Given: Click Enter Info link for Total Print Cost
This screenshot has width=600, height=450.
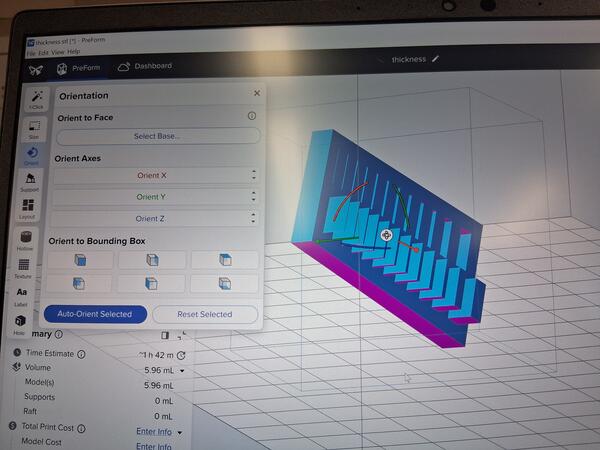Looking at the screenshot, I should [x=154, y=432].
